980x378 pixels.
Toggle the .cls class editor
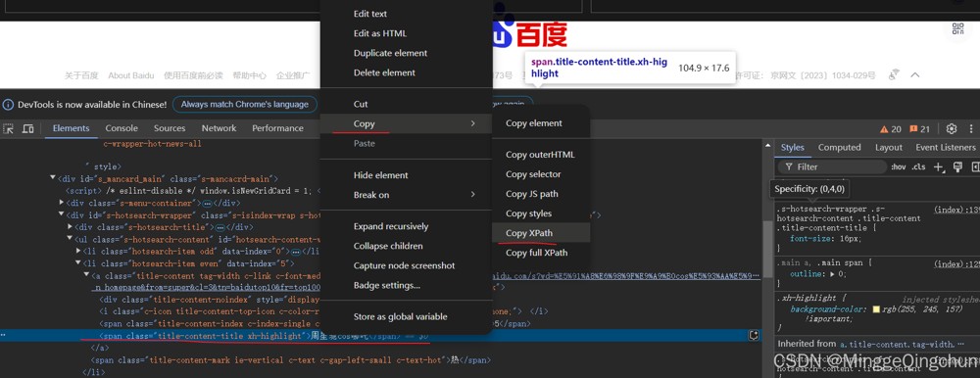click(918, 166)
